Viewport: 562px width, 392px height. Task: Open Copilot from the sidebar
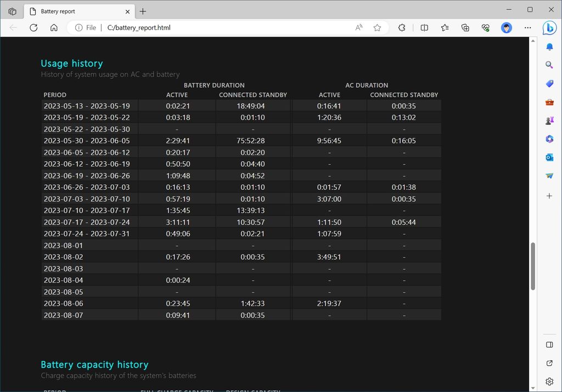[x=549, y=28]
